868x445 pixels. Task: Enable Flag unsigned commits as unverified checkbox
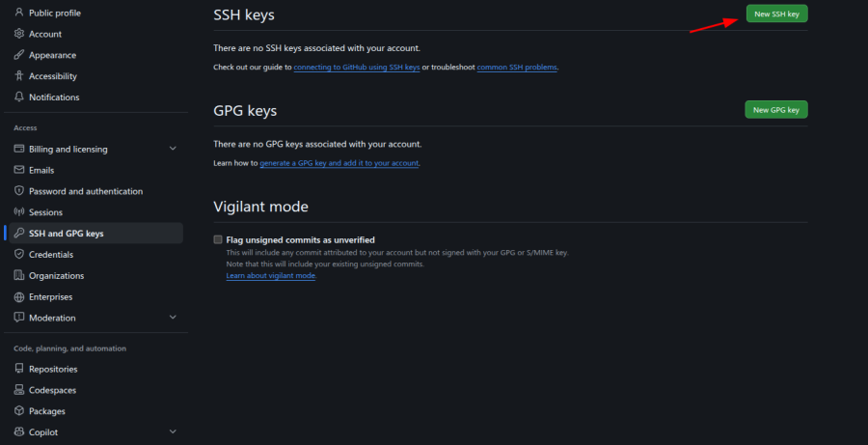(x=218, y=240)
